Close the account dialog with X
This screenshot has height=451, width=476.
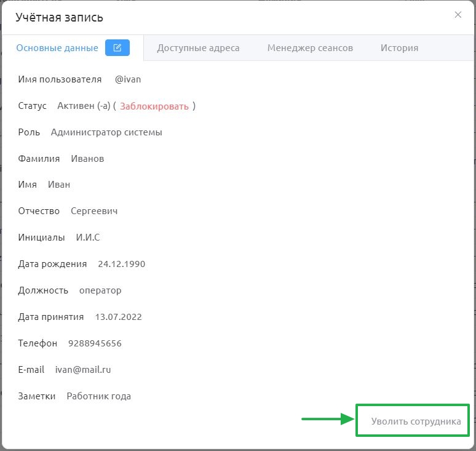[458, 15]
